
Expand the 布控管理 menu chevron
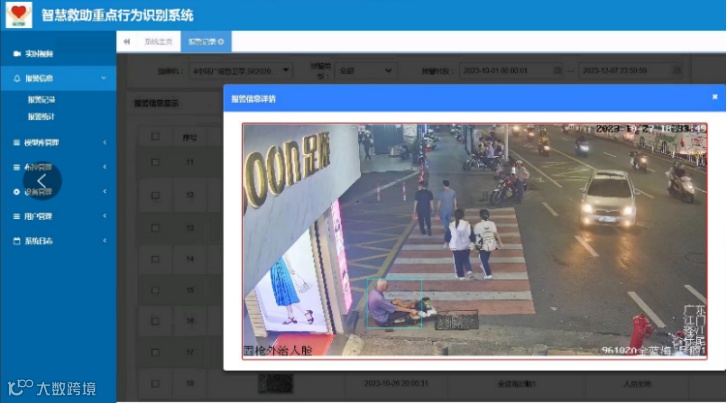pos(104,167)
